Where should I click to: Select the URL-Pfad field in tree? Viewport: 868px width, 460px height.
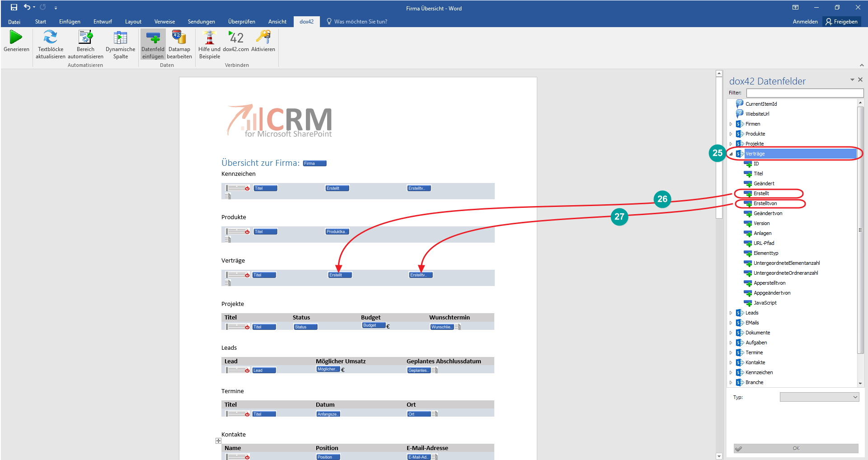(x=764, y=243)
